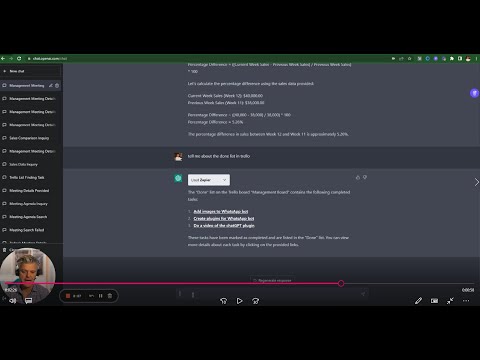Pause recording with the pause icon

click(x=101, y=296)
